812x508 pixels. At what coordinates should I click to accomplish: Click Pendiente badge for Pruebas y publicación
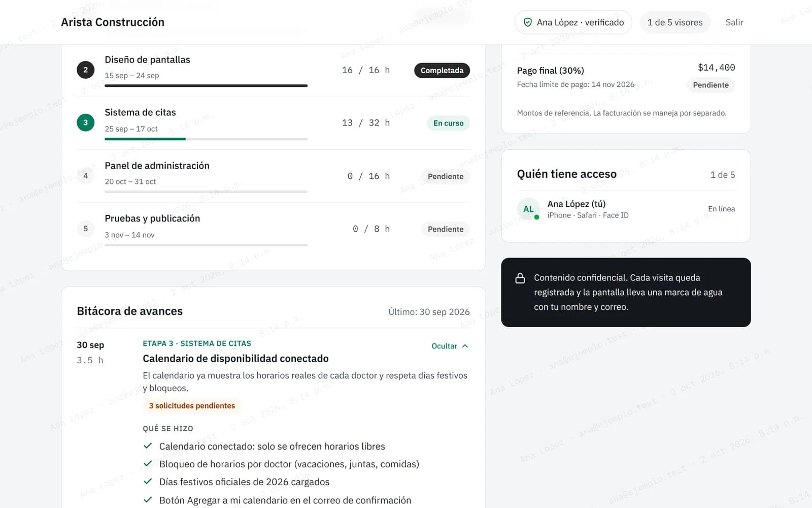pos(446,229)
